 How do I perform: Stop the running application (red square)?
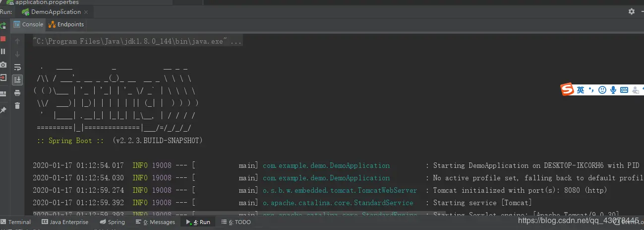tap(2, 38)
